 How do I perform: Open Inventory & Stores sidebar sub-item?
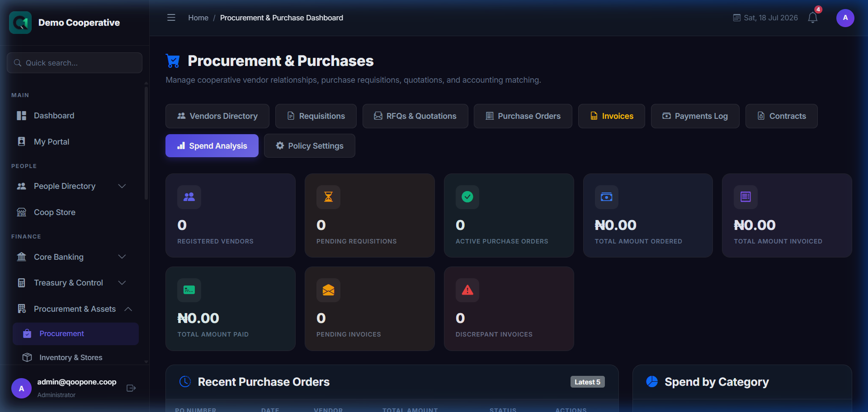(x=75, y=357)
